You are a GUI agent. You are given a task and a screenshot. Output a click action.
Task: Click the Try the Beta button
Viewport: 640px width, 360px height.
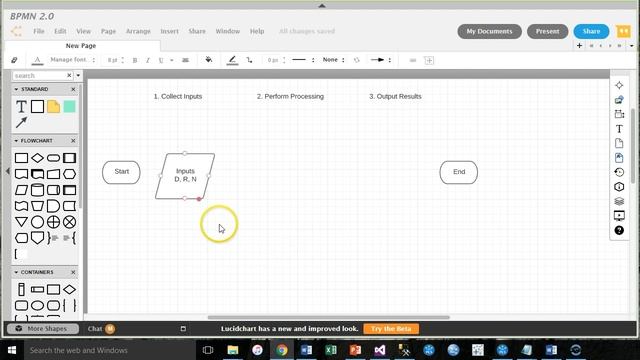click(x=391, y=329)
